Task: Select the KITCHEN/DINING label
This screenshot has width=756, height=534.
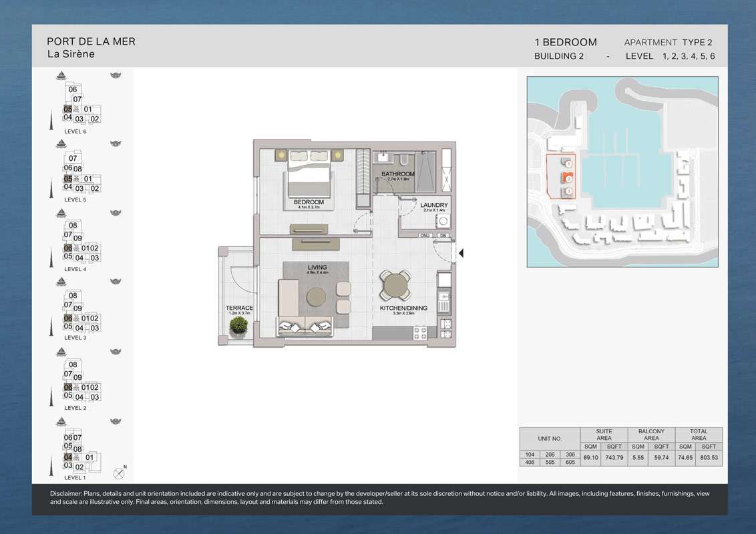Action: click(x=403, y=308)
